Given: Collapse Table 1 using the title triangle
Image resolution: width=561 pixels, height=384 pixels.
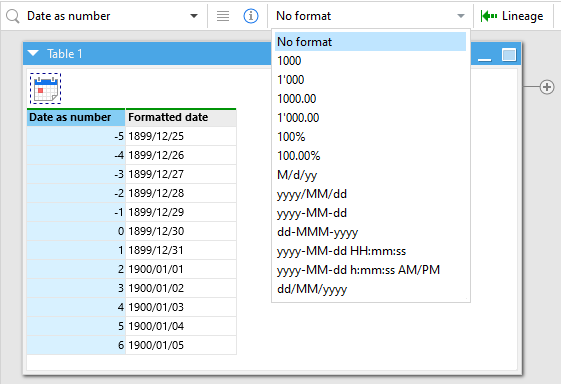Looking at the screenshot, I should click(33, 53).
